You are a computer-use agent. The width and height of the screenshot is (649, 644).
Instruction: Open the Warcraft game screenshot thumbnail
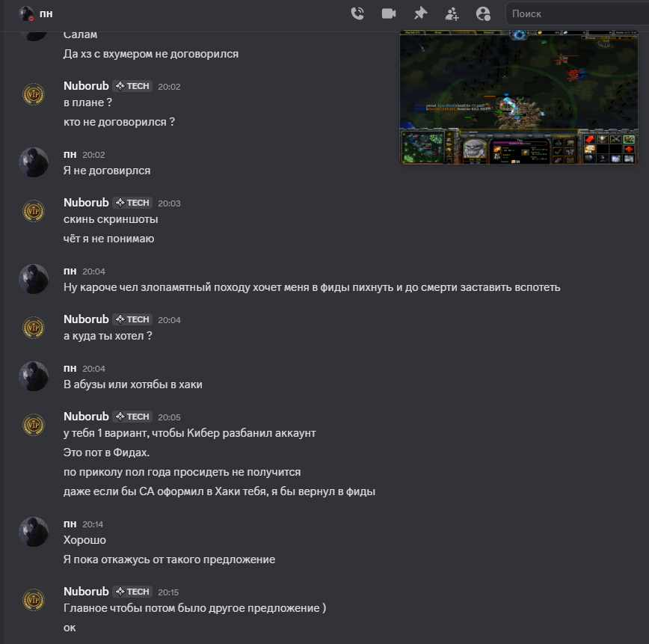tap(519, 97)
